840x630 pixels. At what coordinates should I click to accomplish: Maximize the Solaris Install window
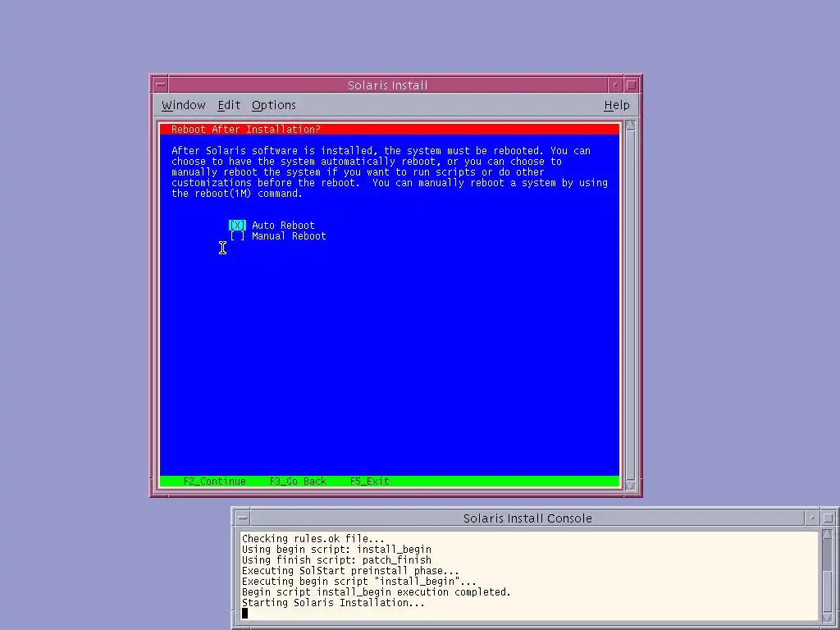pos(632,84)
